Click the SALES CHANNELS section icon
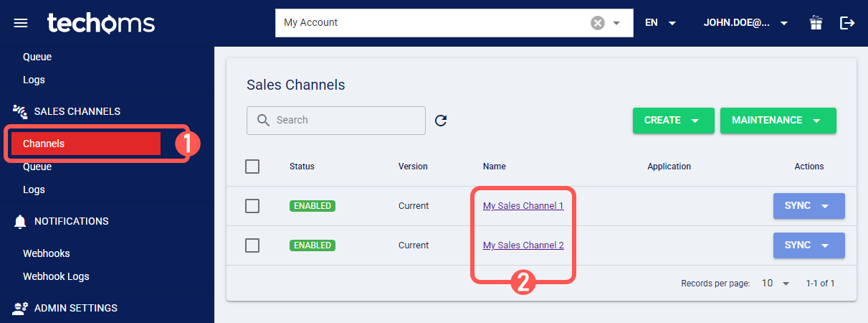 [x=20, y=111]
